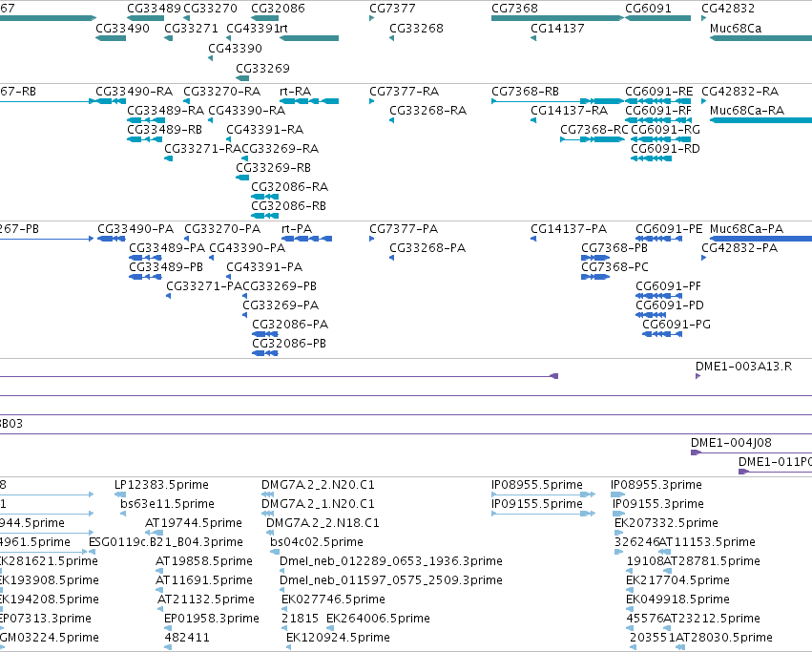Image resolution: width=812 pixels, height=652 pixels.
Task: Click the Muc68Ca-RA transcript label
Action: [747, 111]
